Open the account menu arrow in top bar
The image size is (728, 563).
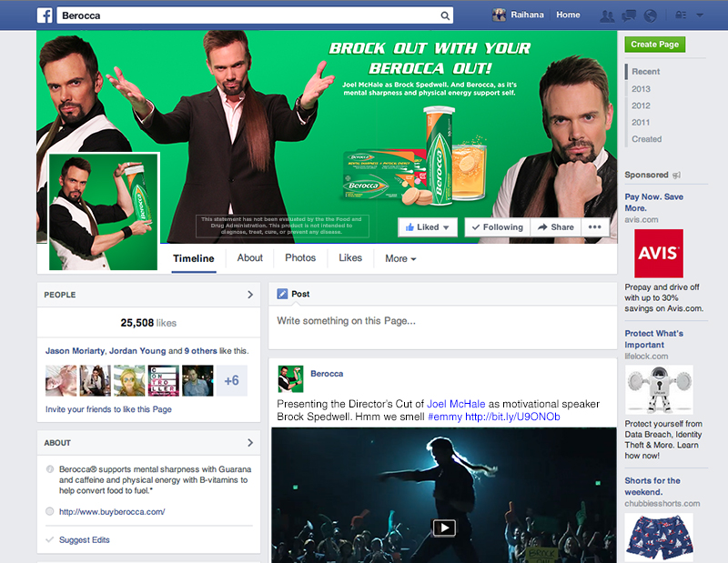tap(699, 15)
